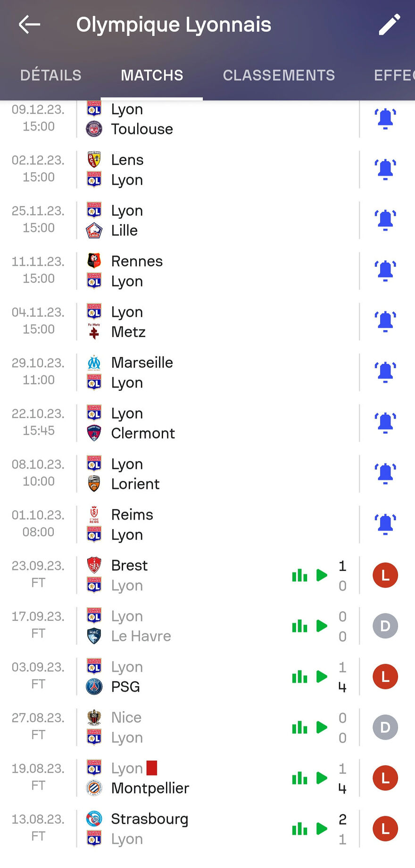This screenshot has width=415, height=868.
Task: Toggle alert bell for Reims vs Lyon
Action: 385,524
